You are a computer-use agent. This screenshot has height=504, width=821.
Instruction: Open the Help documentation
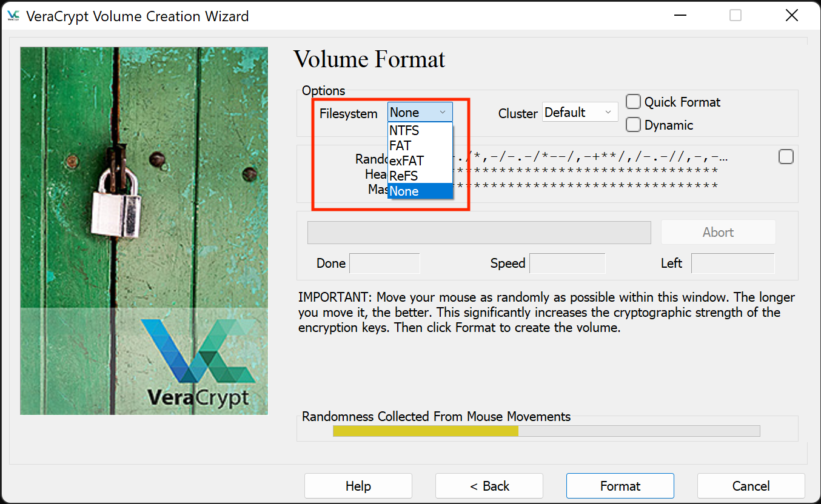pyautogui.click(x=358, y=485)
